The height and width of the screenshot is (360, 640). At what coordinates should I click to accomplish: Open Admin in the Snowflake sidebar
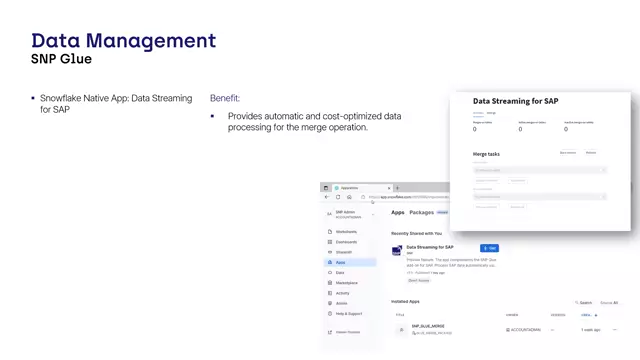click(342, 303)
